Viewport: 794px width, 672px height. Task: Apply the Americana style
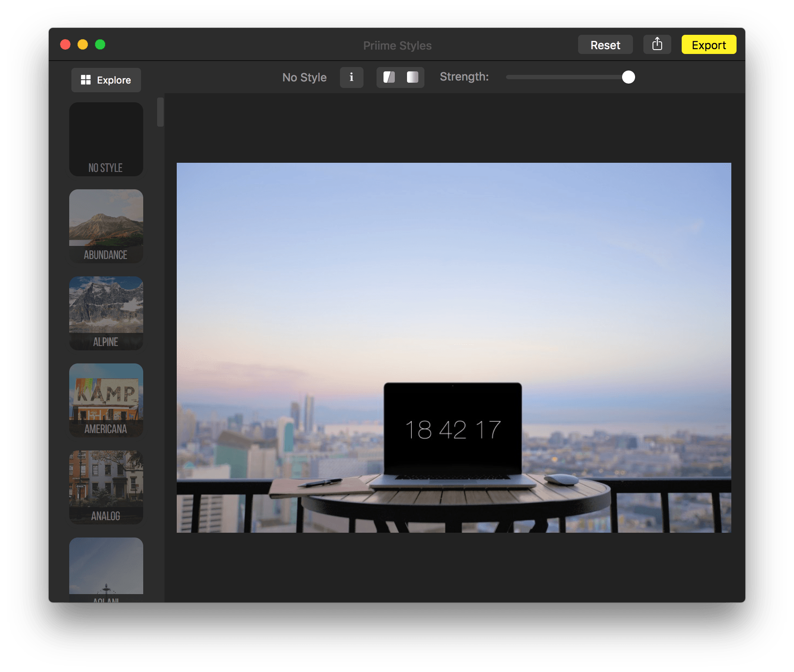coord(106,400)
